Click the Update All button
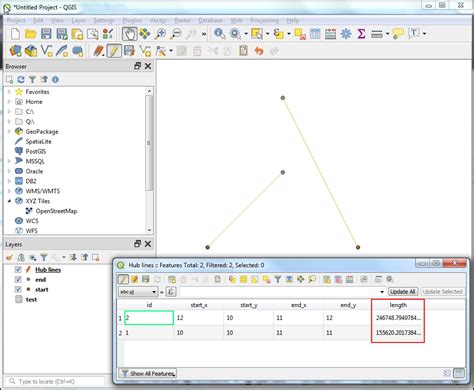Viewport: 474px width, 390px height. (403, 292)
